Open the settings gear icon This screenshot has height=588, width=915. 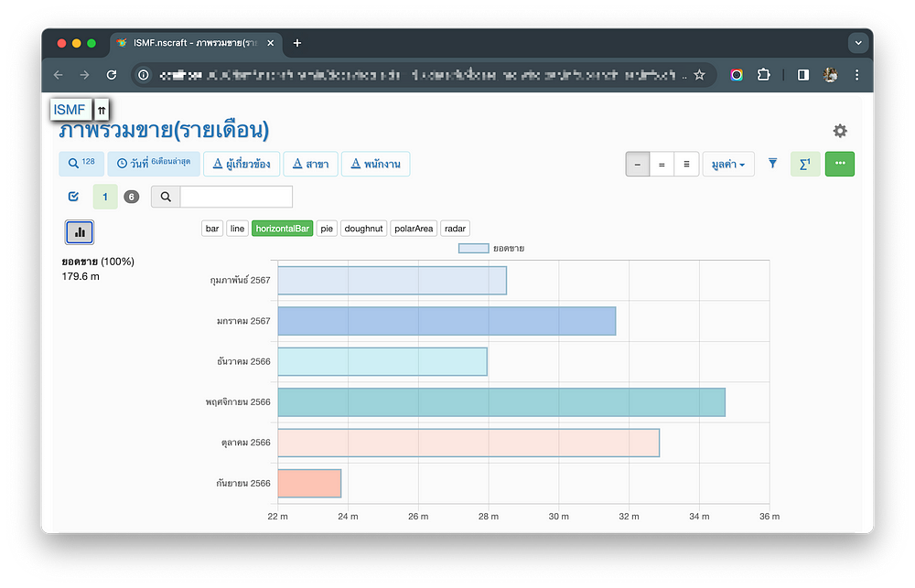[839, 131]
